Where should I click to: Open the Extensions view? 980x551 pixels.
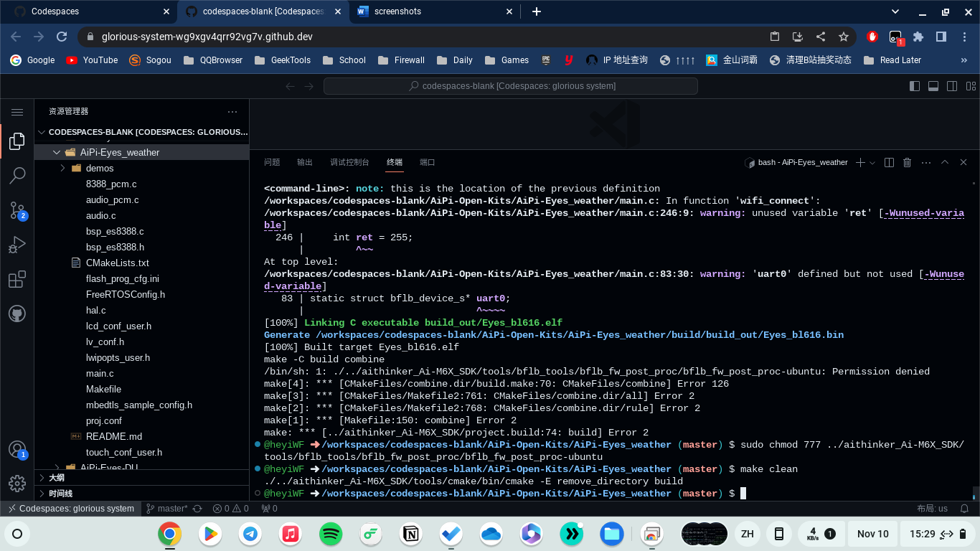17,279
